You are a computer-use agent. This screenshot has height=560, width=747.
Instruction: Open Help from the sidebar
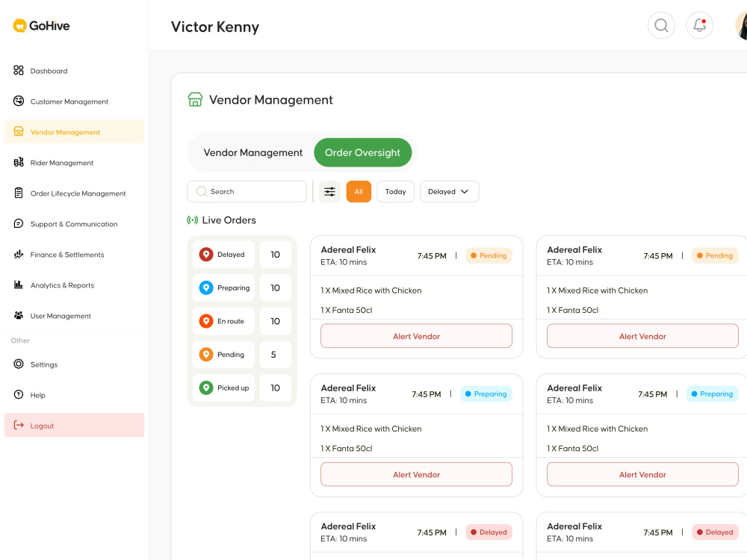[x=74, y=394]
